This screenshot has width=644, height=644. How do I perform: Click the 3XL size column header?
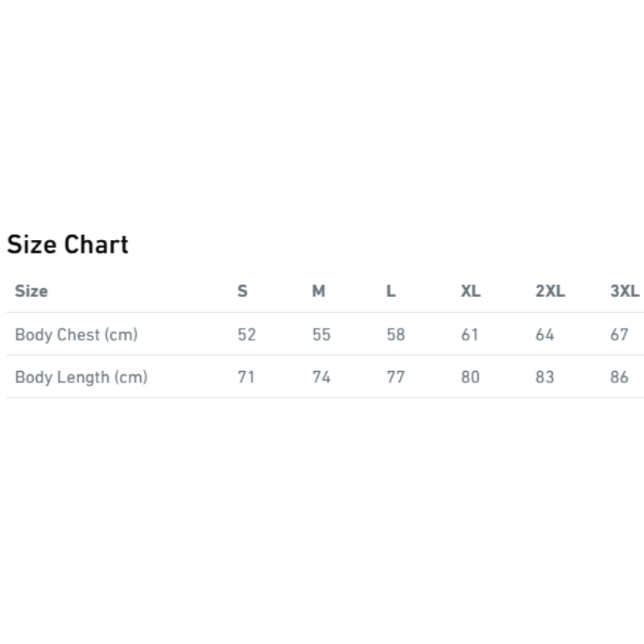(625, 291)
